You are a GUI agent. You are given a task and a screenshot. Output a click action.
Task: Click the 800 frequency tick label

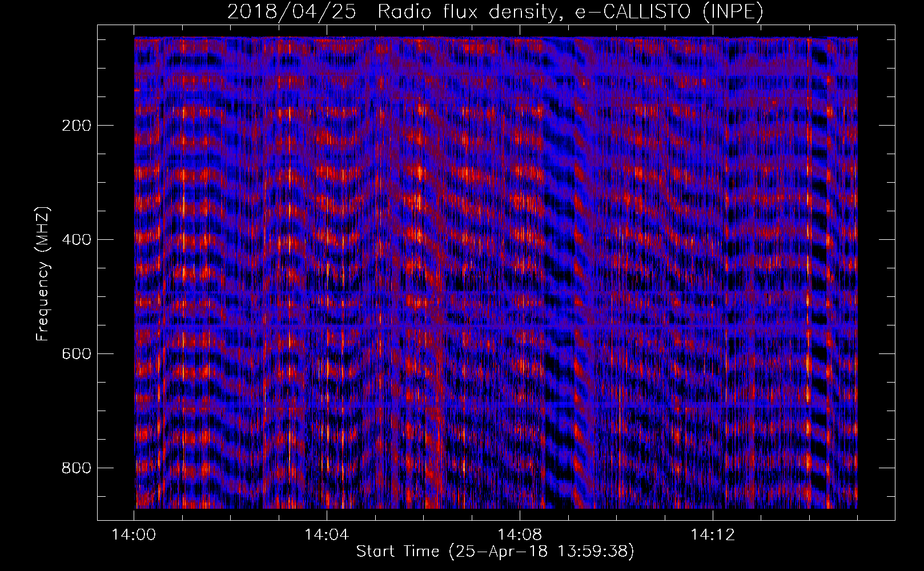tap(77, 468)
